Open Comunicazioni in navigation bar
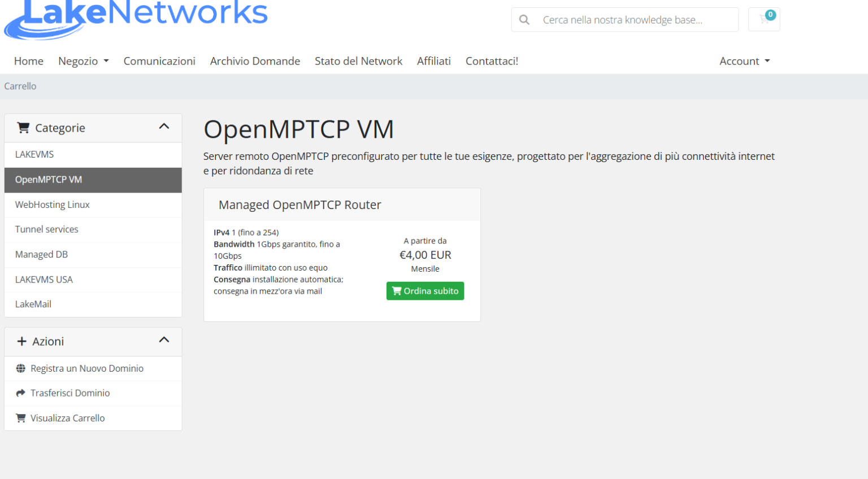 pos(159,61)
